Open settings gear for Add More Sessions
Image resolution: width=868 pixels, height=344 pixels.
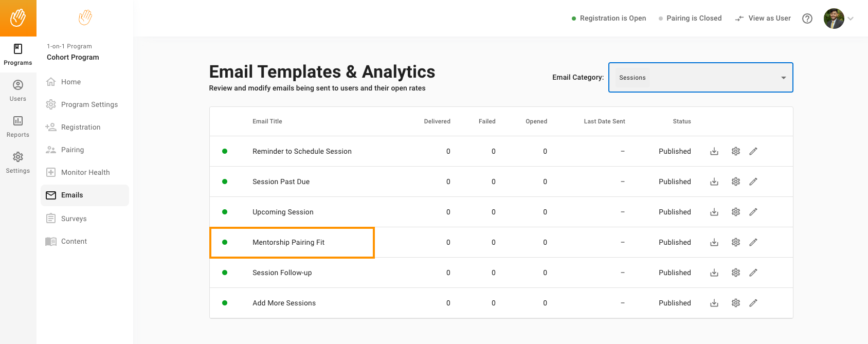point(736,303)
